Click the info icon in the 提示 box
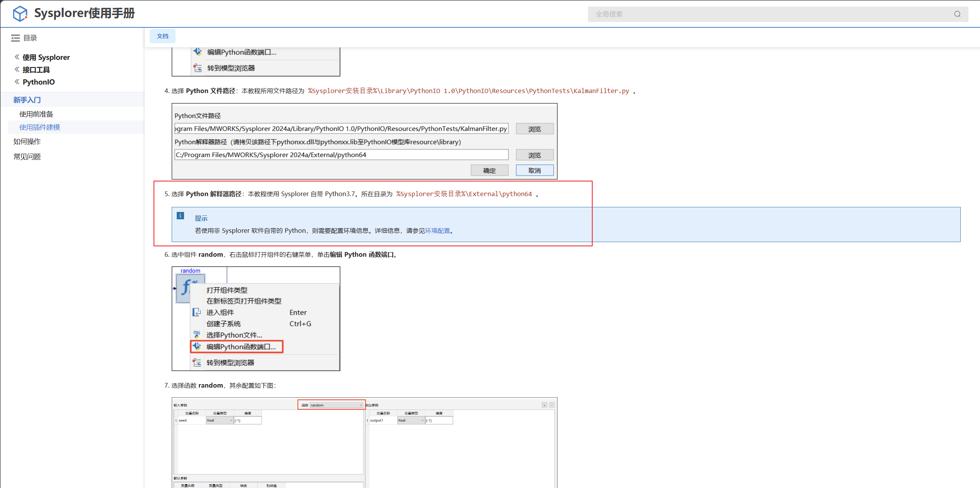Image resolution: width=980 pixels, height=488 pixels. [x=180, y=215]
